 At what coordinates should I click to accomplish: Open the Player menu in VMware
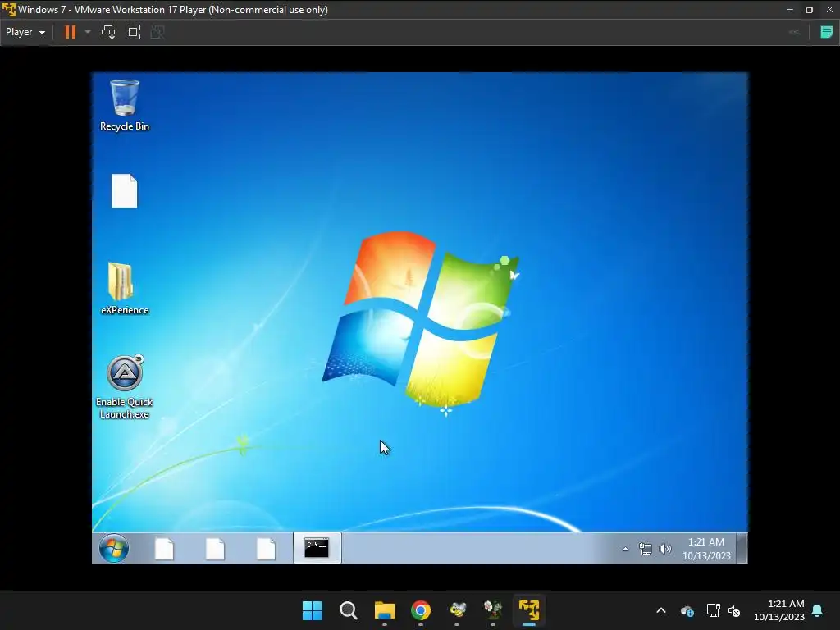[25, 32]
